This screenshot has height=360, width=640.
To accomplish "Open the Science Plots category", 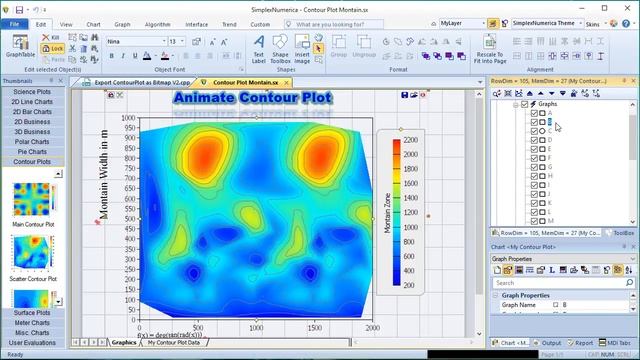I will (32, 92).
